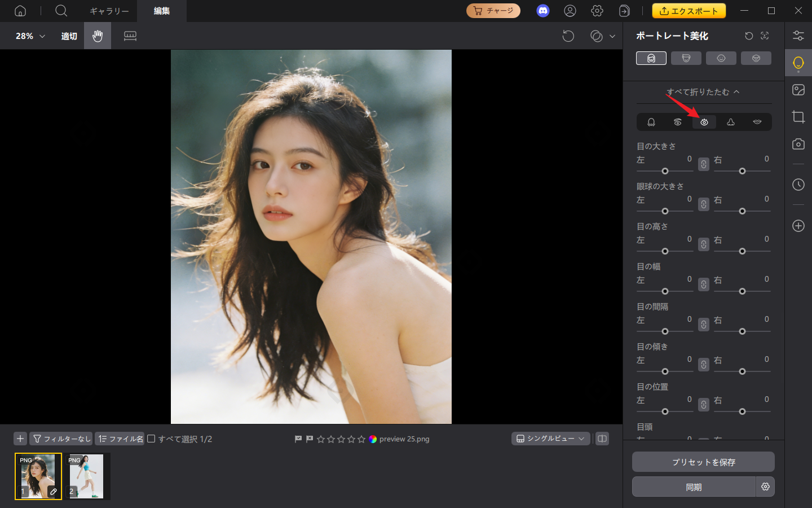Viewport: 812px width, 508px height.
Task: Toggle the すべて選択 checkbox
Action: 151,439
